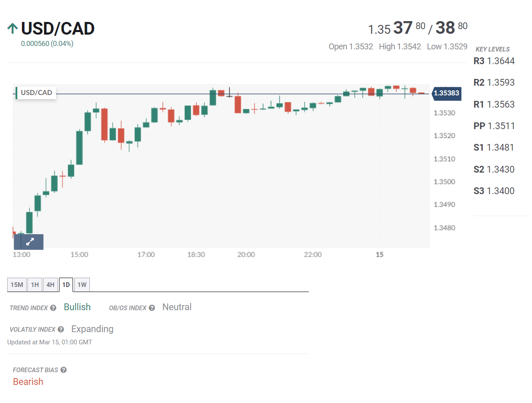The width and height of the screenshot is (532, 403).
Task: Expand the chart to fullscreen
Action: click(30, 242)
